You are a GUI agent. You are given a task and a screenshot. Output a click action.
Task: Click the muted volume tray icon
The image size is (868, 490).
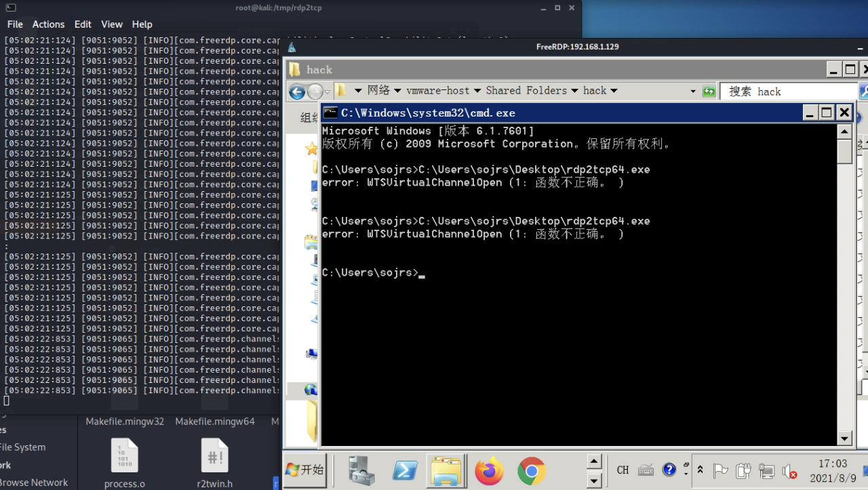coord(789,470)
